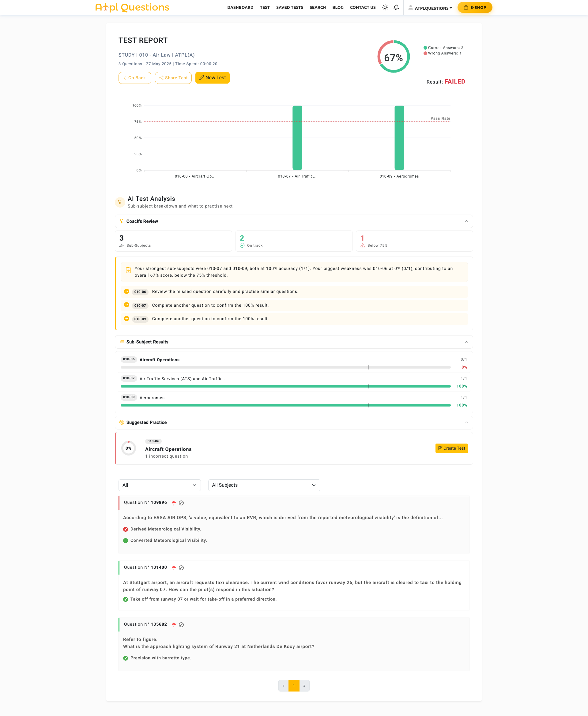Click the block icon next to question 101400

pos(181,568)
